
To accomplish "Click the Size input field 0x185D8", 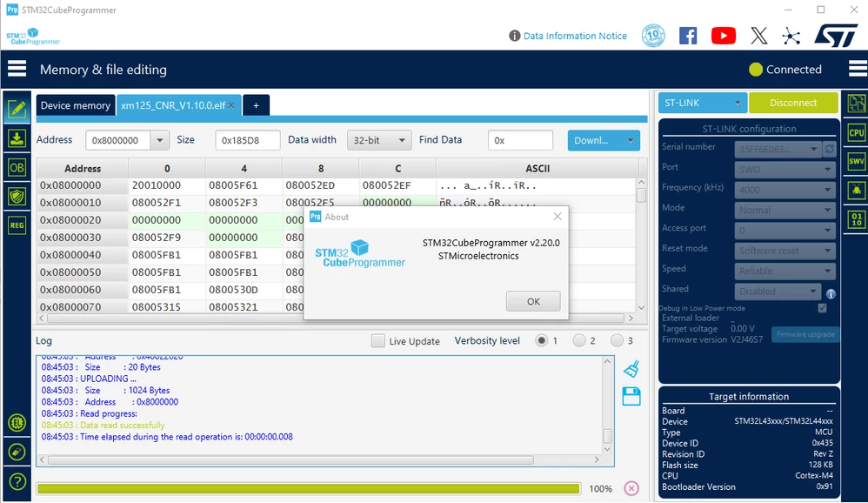I will (x=248, y=140).
